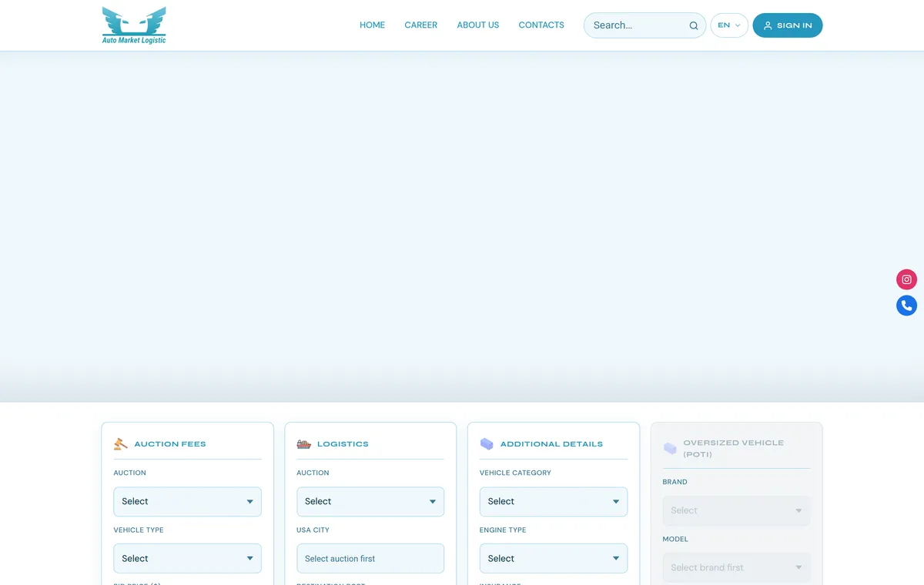This screenshot has width=924, height=585.
Task: Click the search magnifier icon
Action: (694, 25)
